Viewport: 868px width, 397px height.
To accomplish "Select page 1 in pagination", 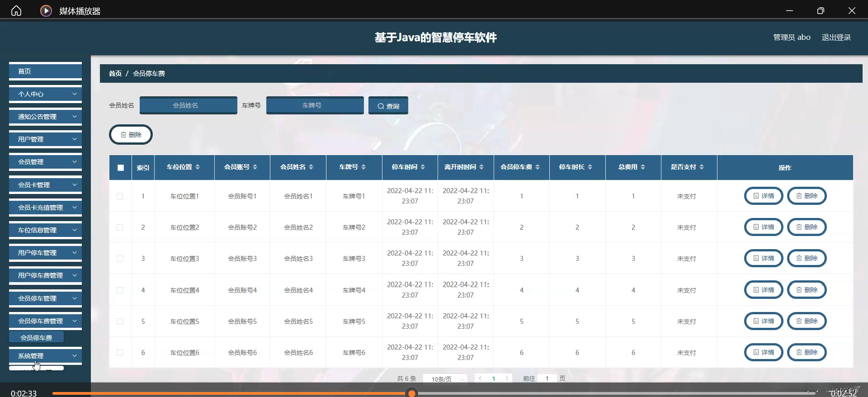I will pos(494,378).
